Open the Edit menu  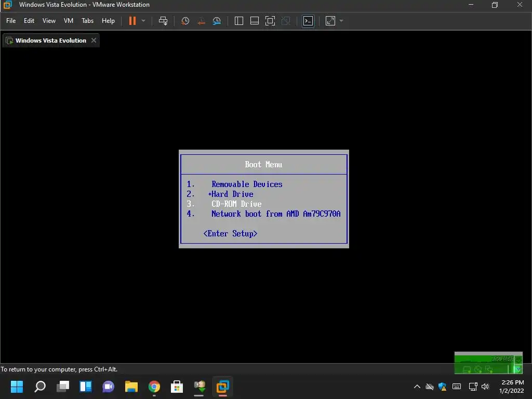[29, 21]
